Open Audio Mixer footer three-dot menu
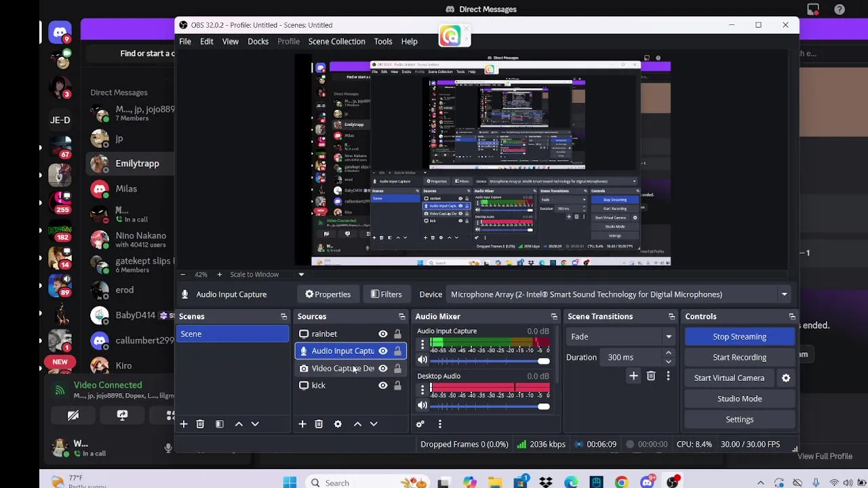This screenshot has height=488, width=868. (x=439, y=424)
